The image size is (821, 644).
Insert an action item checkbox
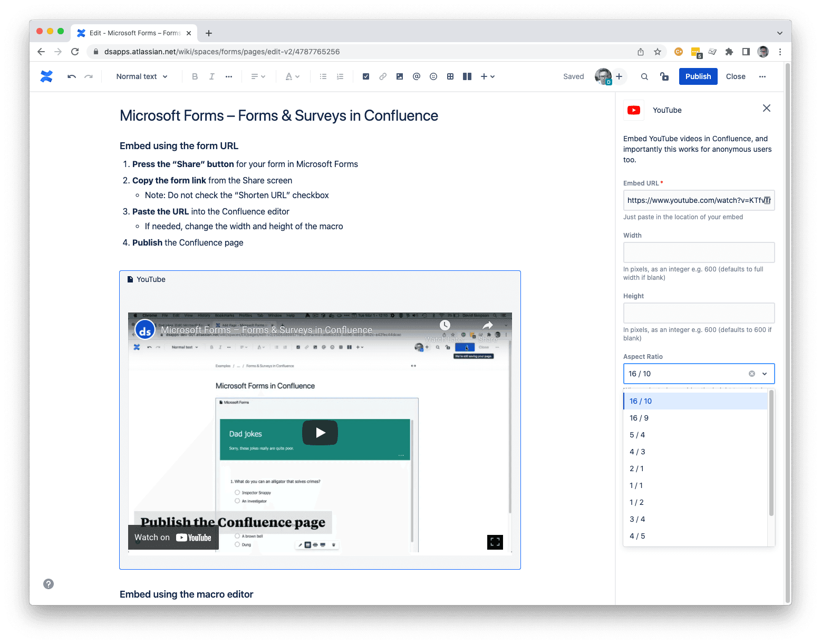pos(366,76)
